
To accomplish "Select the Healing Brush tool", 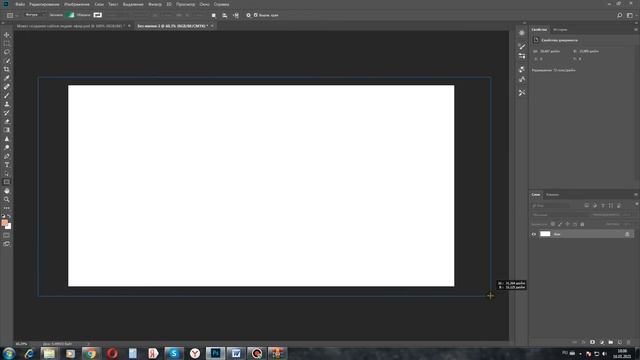I will (x=7, y=87).
